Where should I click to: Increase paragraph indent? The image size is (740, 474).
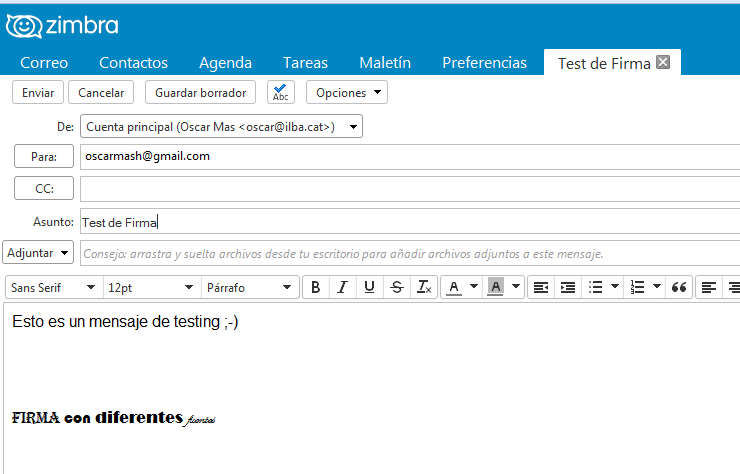[x=568, y=287]
